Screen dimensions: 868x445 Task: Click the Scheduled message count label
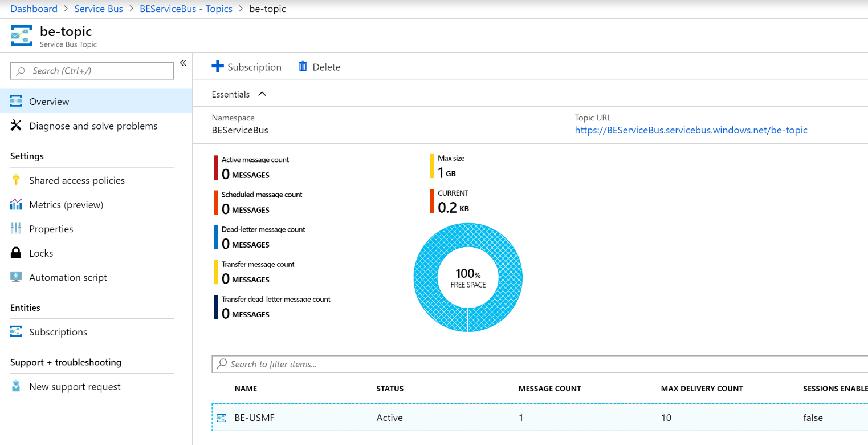click(x=262, y=195)
